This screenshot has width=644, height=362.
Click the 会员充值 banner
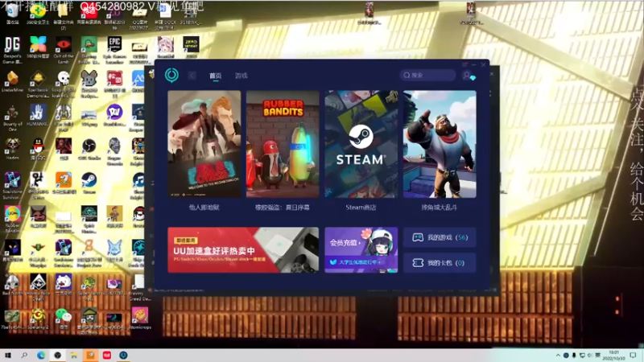pos(361,250)
